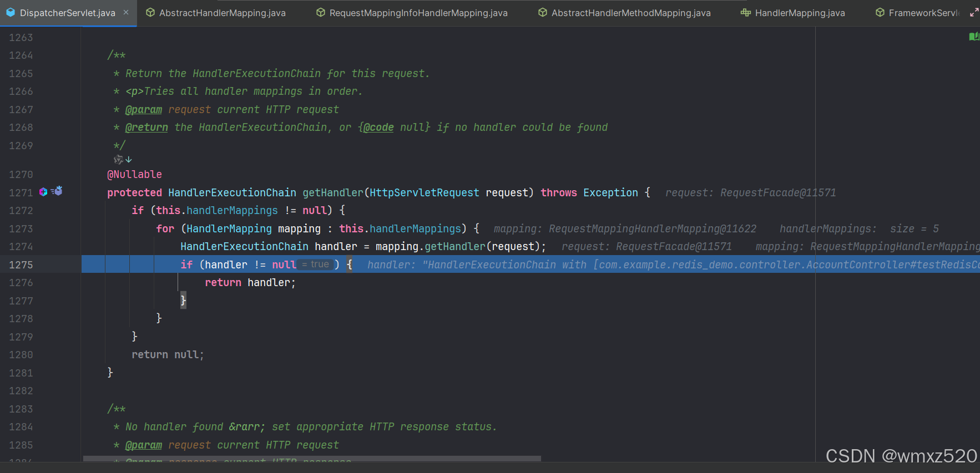Close the DispatcherServlet.java tab
The height and width of the screenshot is (473, 980).
(126, 12)
